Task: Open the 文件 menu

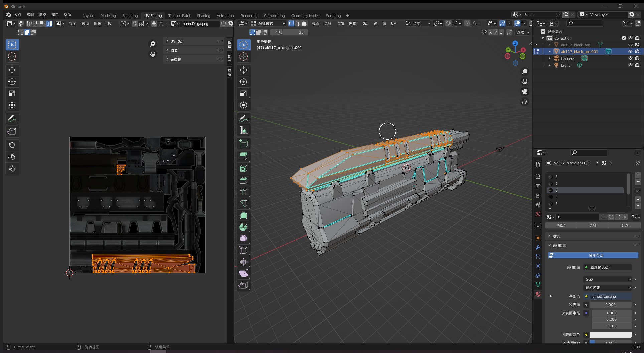Action: tap(18, 15)
